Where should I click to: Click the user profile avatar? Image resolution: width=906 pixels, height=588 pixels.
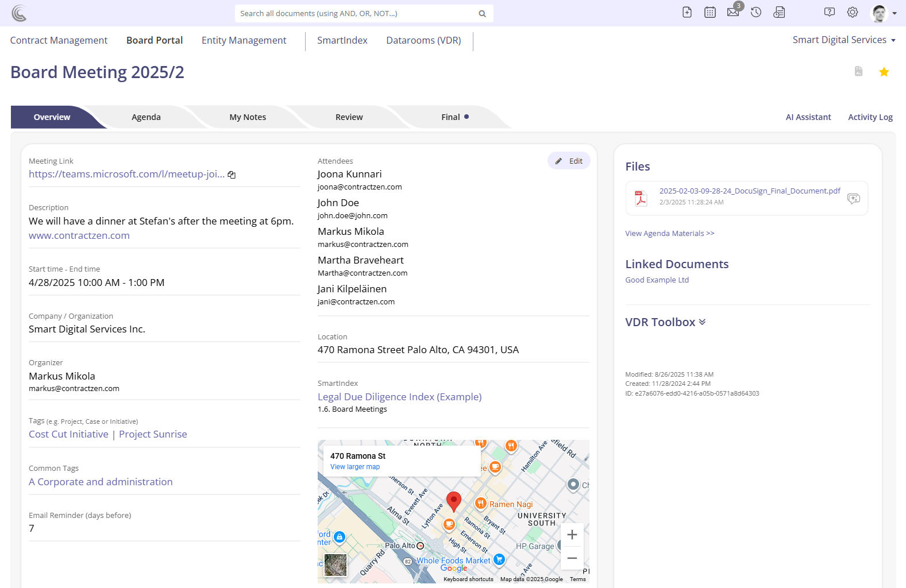[x=879, y=13]
